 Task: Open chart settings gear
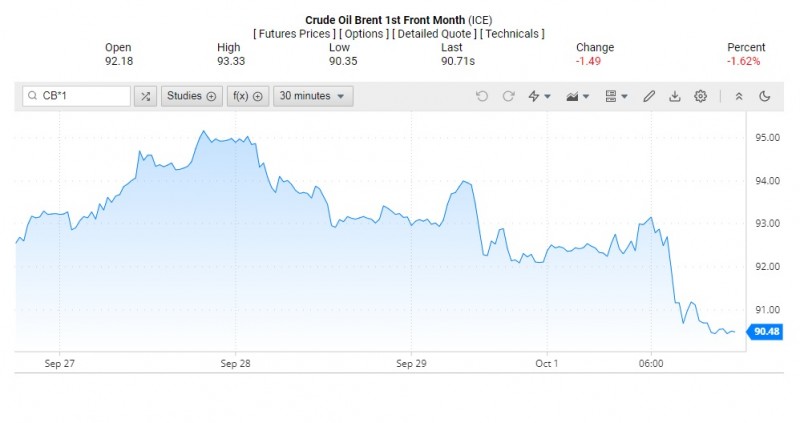coord(701,96)
